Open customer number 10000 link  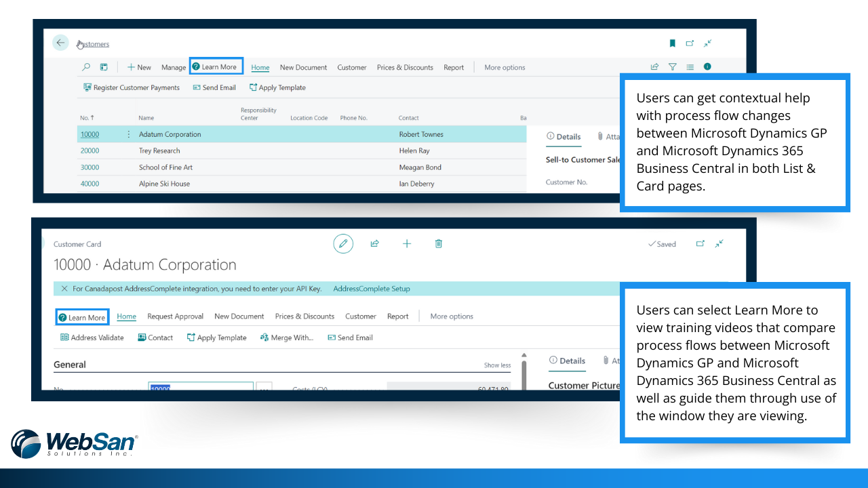pyautogui.click(x=90, y=134)
